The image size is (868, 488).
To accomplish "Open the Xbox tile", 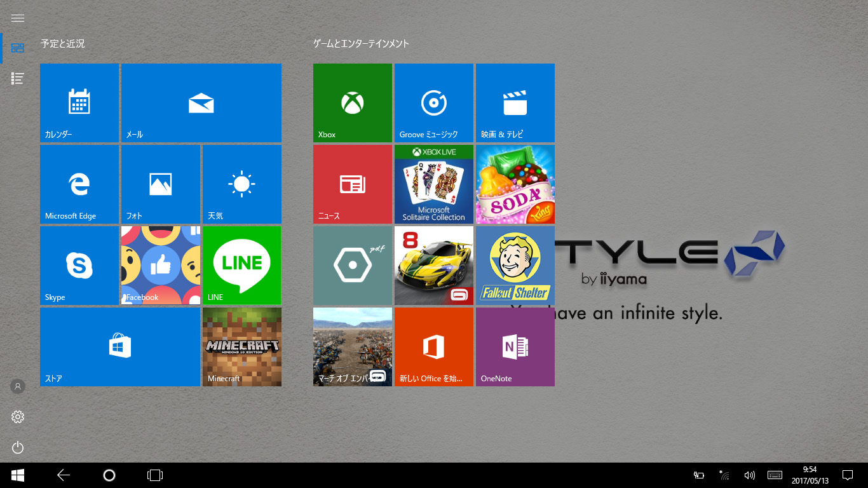I will coord(353,102).
